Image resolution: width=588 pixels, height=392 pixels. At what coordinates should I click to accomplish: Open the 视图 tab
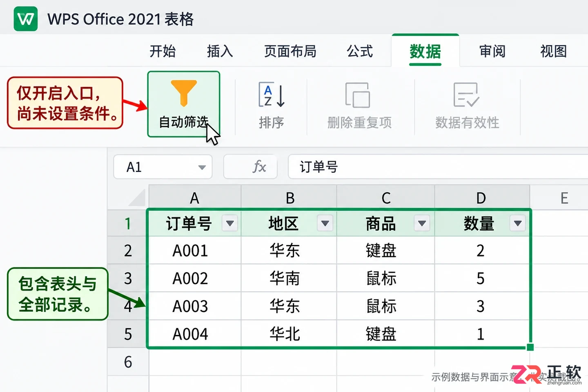(554, 51)
